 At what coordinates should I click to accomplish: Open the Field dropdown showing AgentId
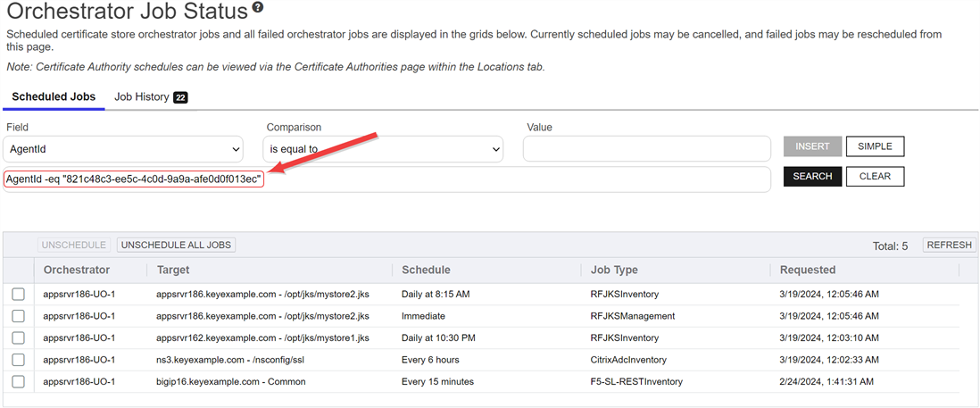(124, 149)
